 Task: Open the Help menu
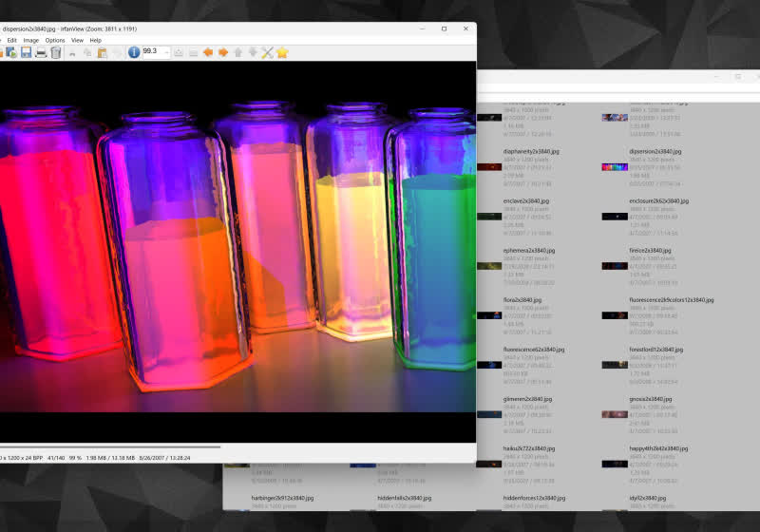tap(96, 40)
